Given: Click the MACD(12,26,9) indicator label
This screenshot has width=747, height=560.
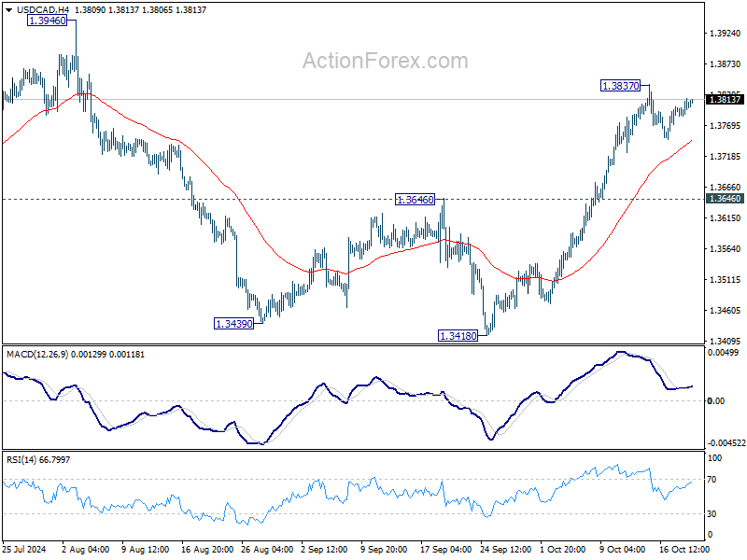Looking at the screenshot, I should point(37,355).
